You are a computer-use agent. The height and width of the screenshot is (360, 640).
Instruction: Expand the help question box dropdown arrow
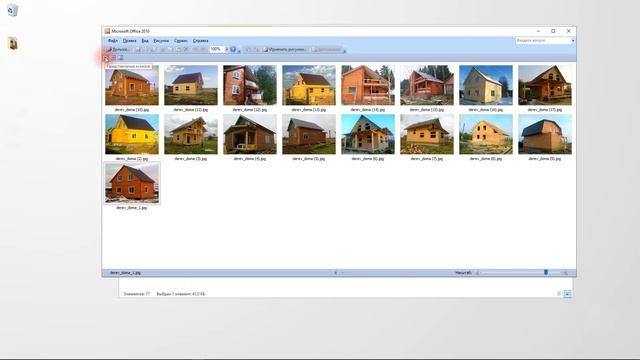[x=573, y=41]
